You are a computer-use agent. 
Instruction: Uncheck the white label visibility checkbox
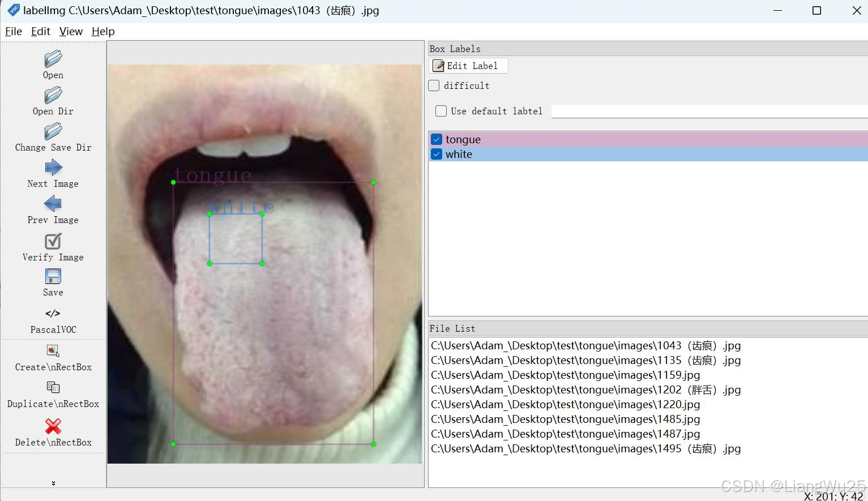coord(437,154)
